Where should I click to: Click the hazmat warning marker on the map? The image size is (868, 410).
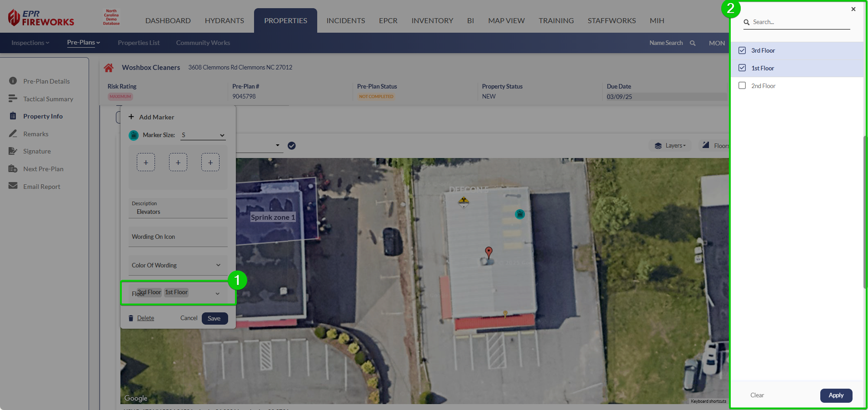pyautogui.click(x=463, y=201)
